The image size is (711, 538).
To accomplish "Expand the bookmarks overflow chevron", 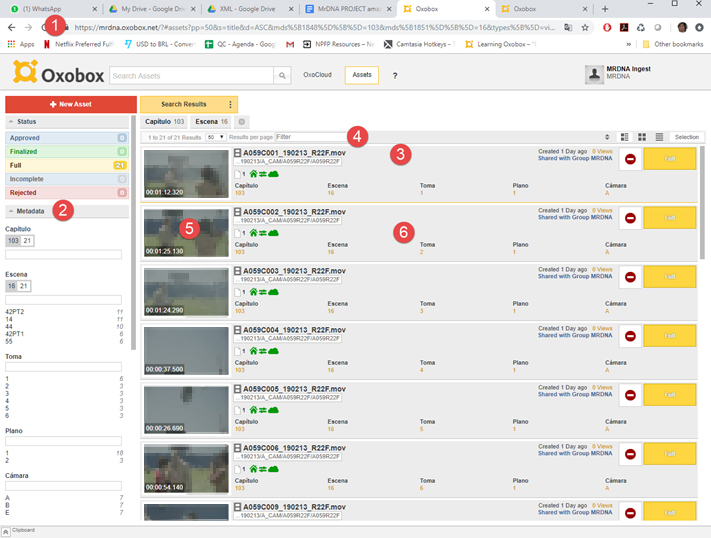I will pos(628,44).
